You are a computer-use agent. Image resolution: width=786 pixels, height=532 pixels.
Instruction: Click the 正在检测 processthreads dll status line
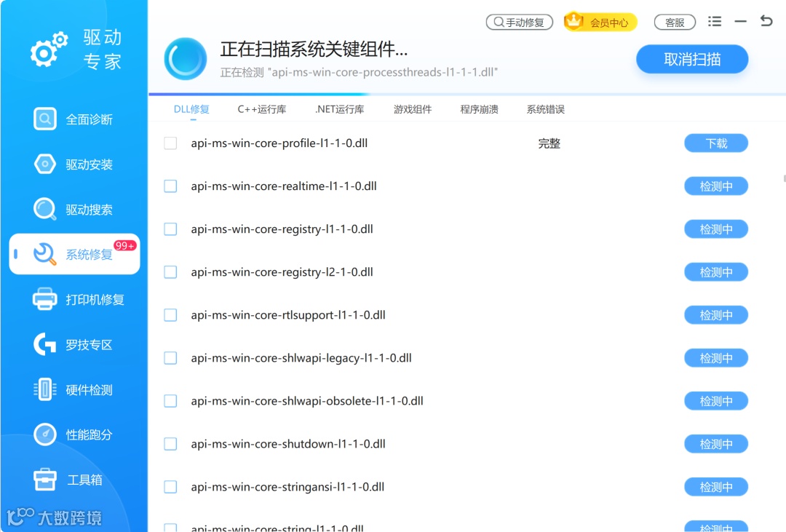point(359,72)
